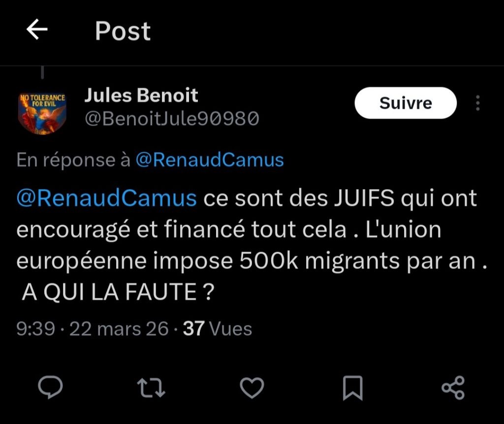Image resolution: width=504 pixels, height=424 pixels.
Task: Click the Post header title
Action: point(123,31)
